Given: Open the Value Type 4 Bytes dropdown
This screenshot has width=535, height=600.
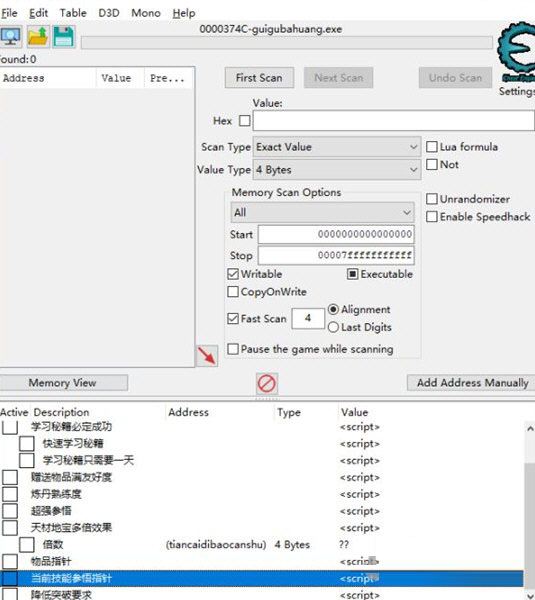Looking at the screenshot, I should pos(337,170).
